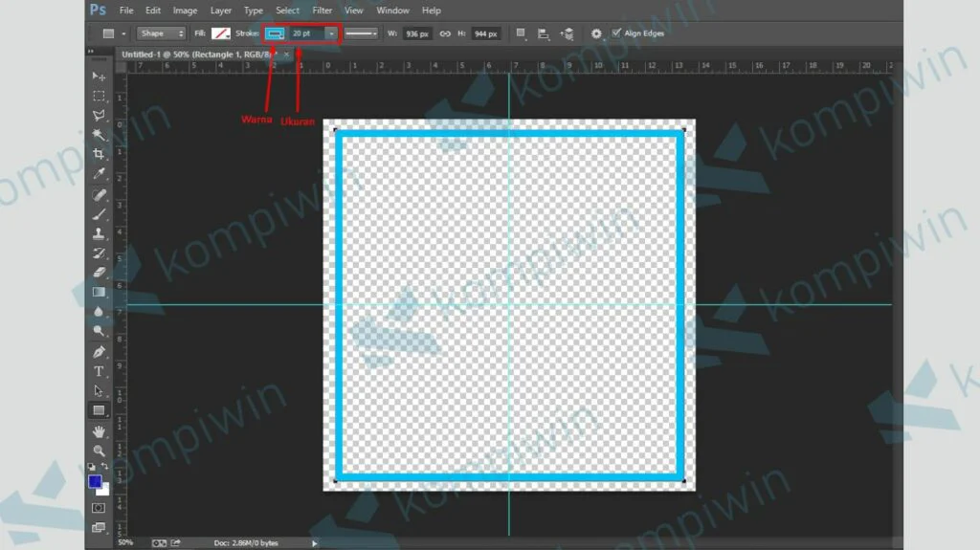The width and height of the screenshot is (980, 550).
Task: Click the blue Stroke color swatch
Action: tap(276, 33)
